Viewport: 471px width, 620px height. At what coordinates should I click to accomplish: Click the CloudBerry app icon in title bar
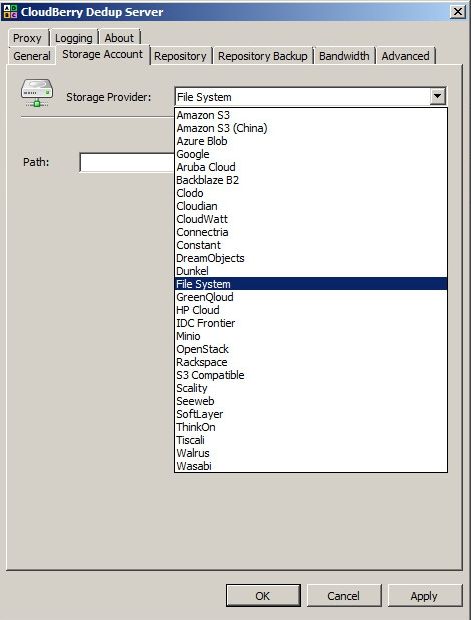coord(10,12)
